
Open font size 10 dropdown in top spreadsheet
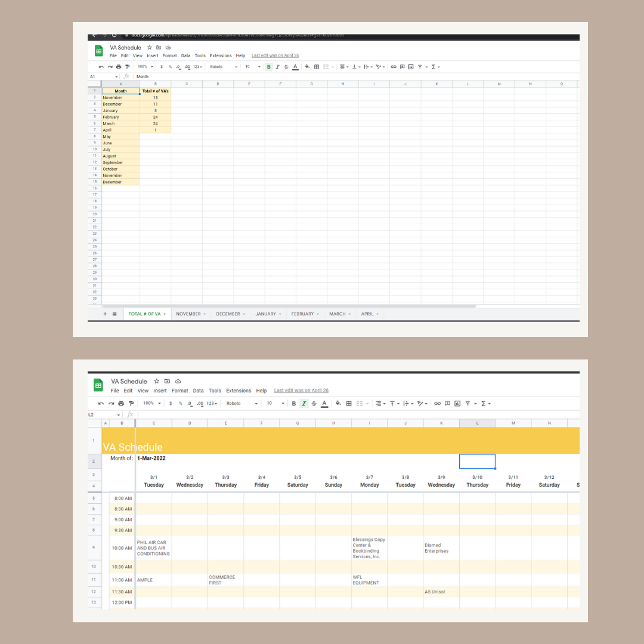click(x=253, y=67)
